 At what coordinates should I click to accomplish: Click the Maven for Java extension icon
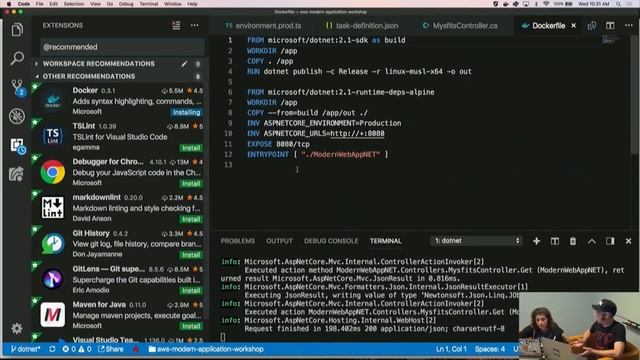53,315
